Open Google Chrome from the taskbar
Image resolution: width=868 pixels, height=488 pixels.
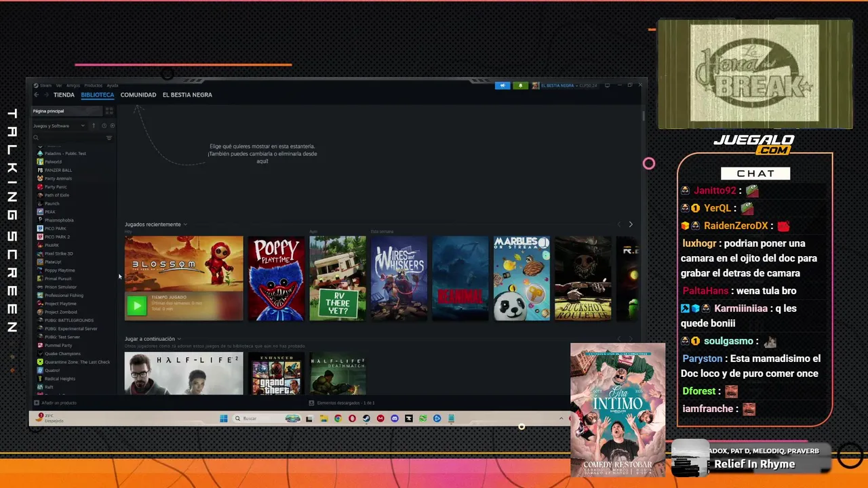(338, 418)
